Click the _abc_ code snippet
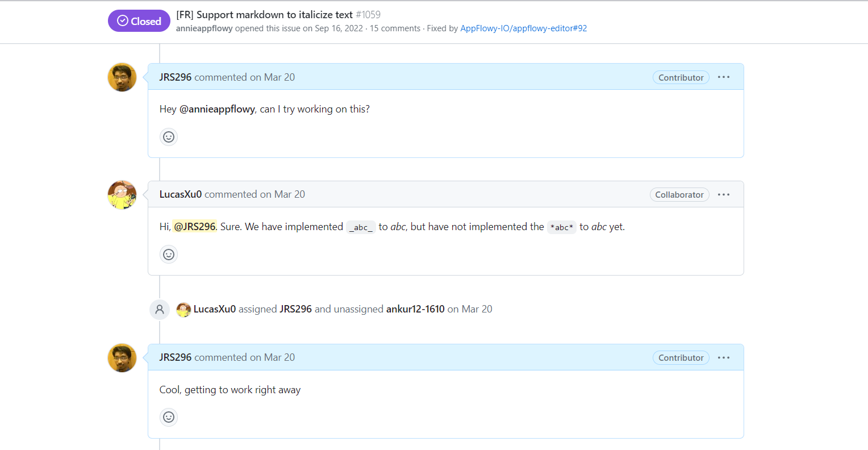This screenshot has width=868, height=450. (361, 227)
